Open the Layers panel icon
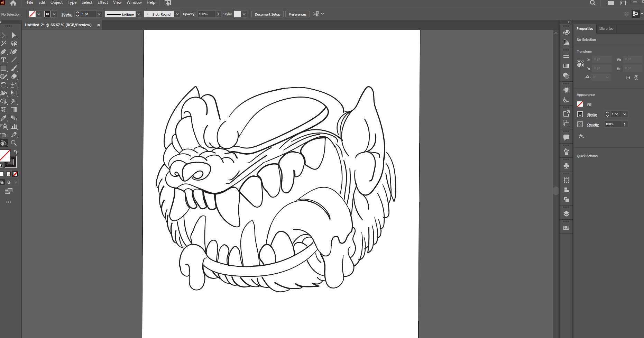The width and height of the screenshot is (644, 338). click(x=566, y=214)
